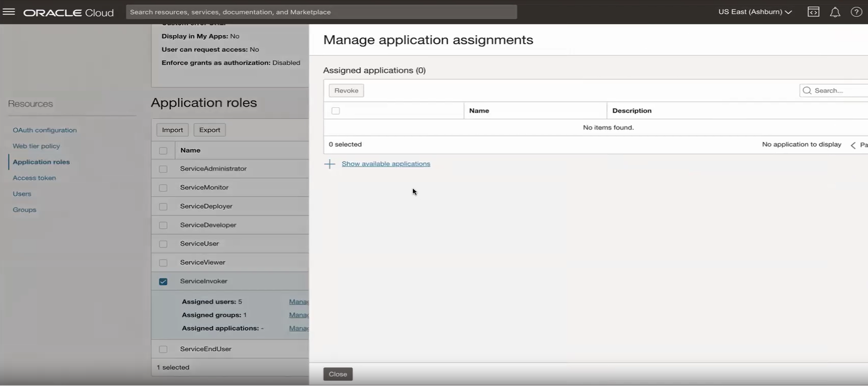
Task: Open the Cloud Shell developer tools icon
Action: (x=813, y=11)
